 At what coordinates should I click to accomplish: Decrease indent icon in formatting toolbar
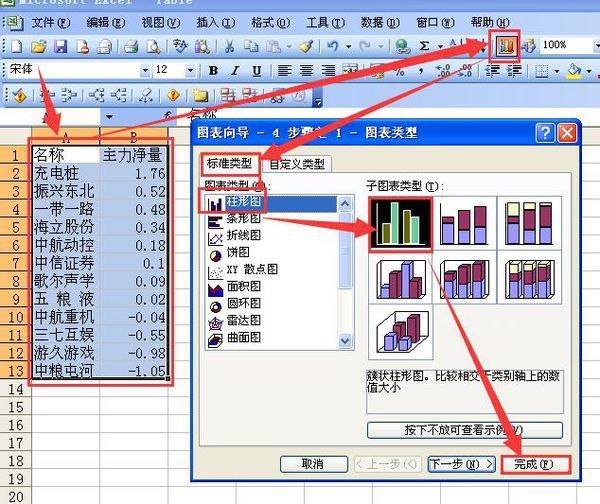point(492,71)
